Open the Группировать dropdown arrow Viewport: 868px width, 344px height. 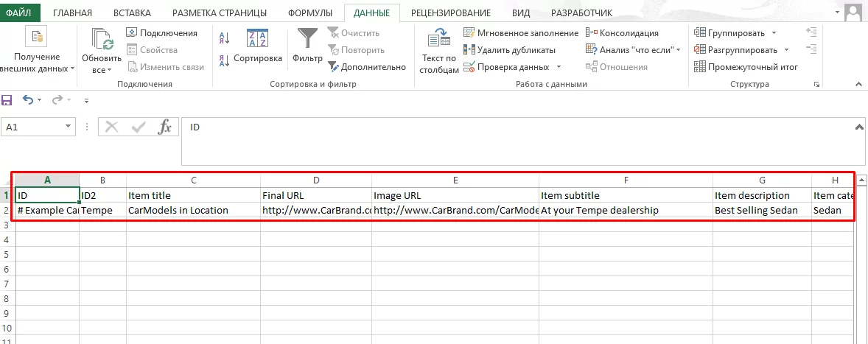pos(774,33)
